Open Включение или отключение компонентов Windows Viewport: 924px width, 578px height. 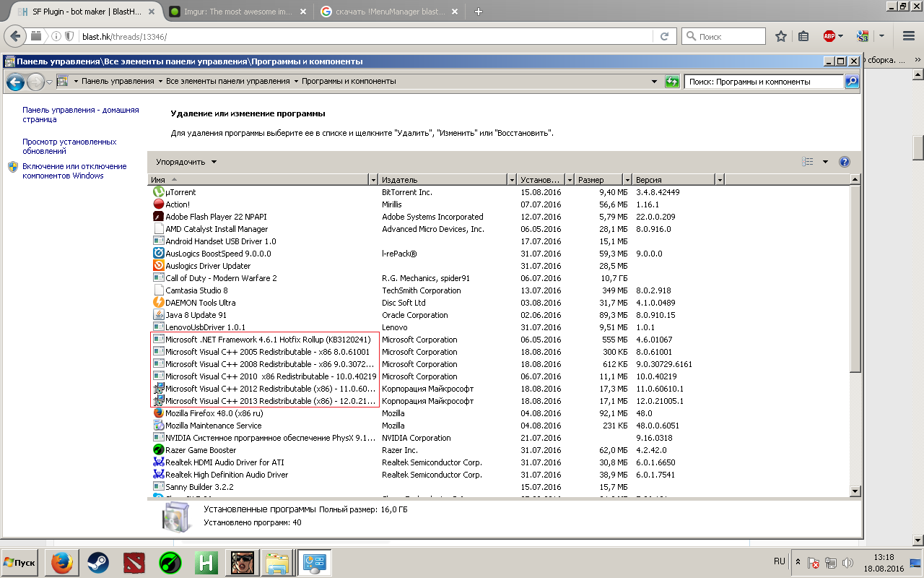point(74,171)
